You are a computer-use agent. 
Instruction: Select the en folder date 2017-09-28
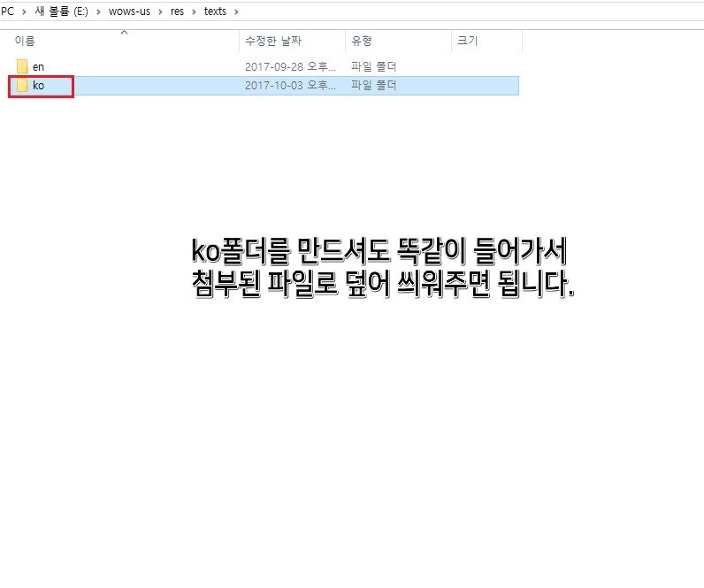(290, 67)
